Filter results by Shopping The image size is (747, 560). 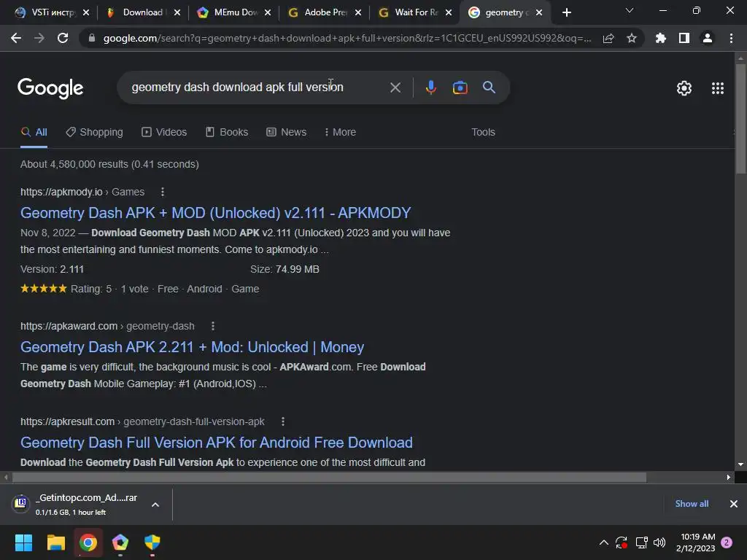[94, 133]
